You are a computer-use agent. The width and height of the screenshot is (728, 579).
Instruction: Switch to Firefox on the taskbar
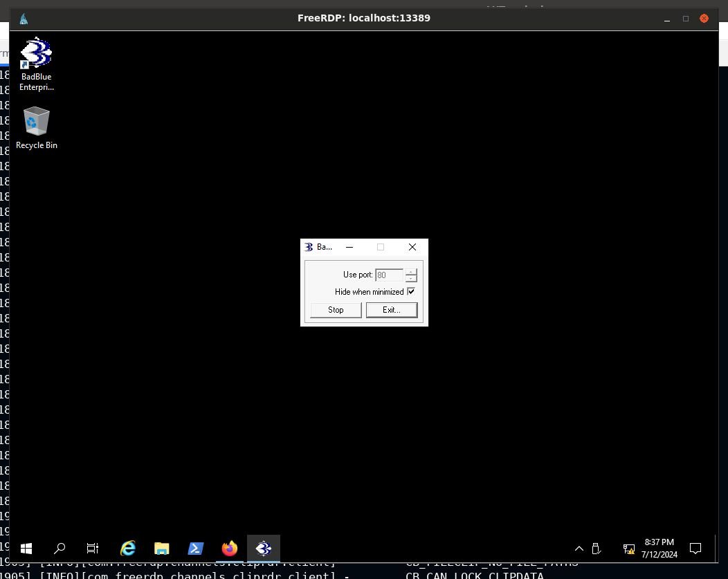(229, 549)
